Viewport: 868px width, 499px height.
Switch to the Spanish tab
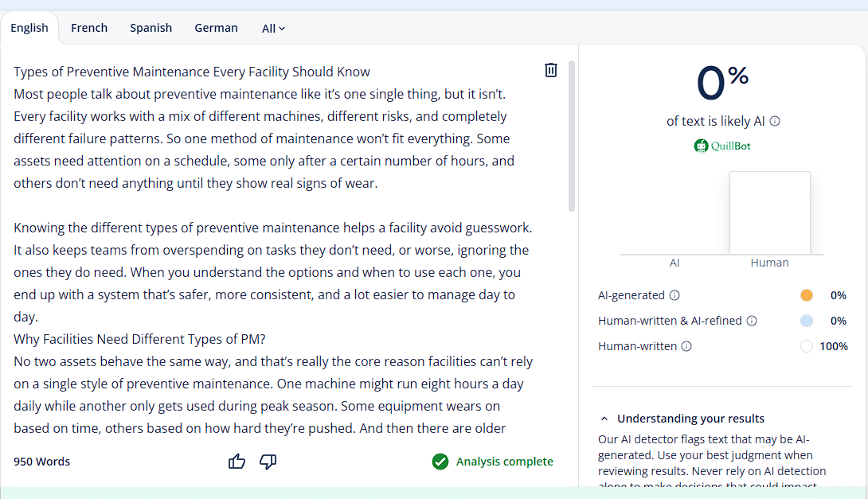151,28
